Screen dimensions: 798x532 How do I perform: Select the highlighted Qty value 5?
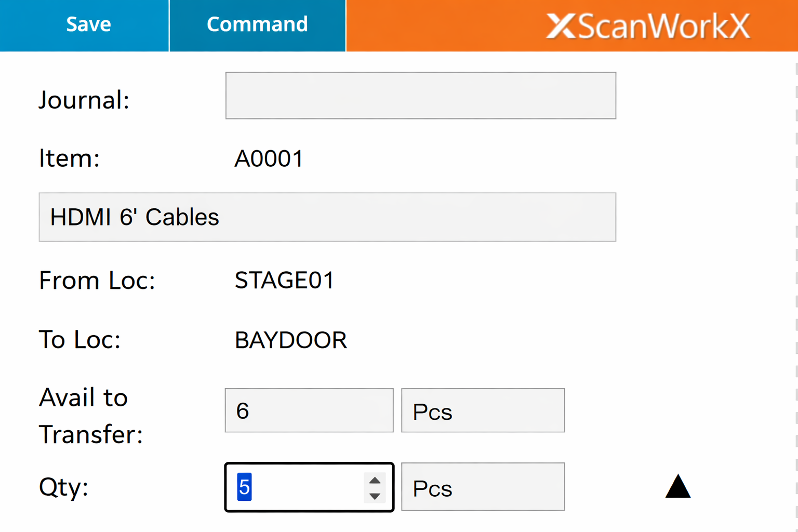[x=244, y=487]
